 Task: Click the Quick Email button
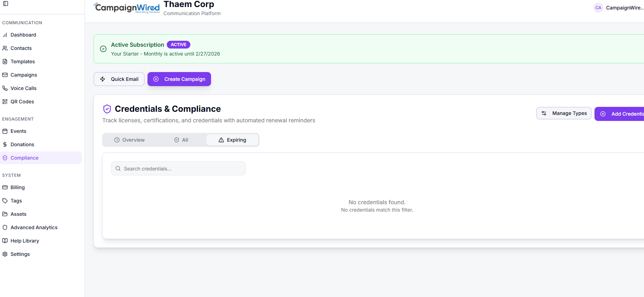pyautogui.click(x=119, y=79)
